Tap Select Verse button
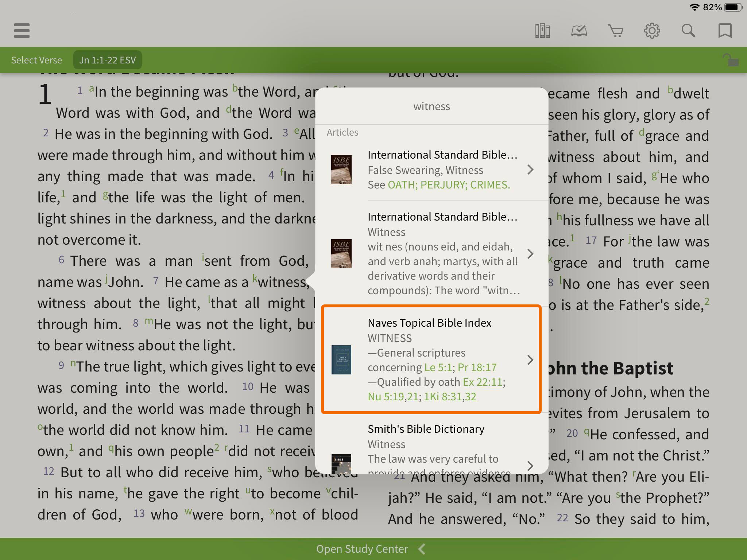 pos(36,60)
